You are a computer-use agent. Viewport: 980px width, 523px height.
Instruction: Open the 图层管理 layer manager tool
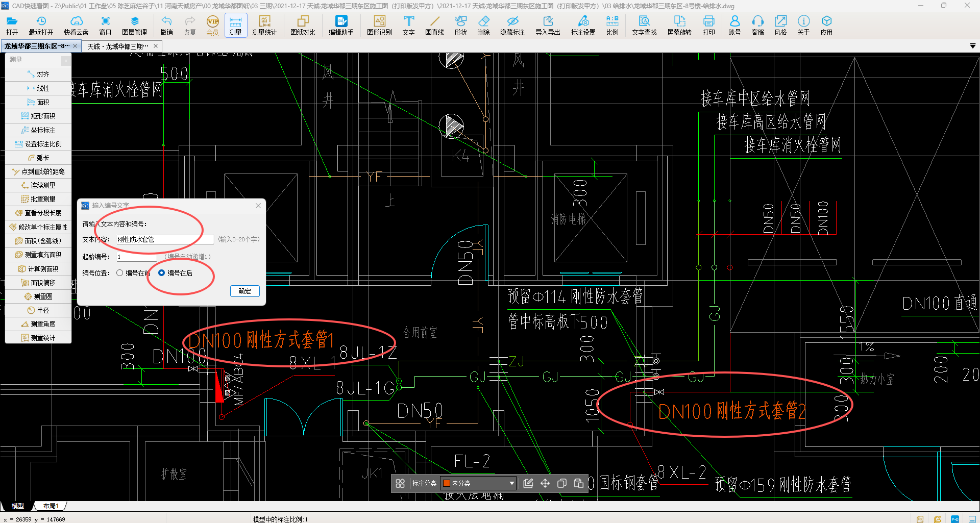point(134,25)
